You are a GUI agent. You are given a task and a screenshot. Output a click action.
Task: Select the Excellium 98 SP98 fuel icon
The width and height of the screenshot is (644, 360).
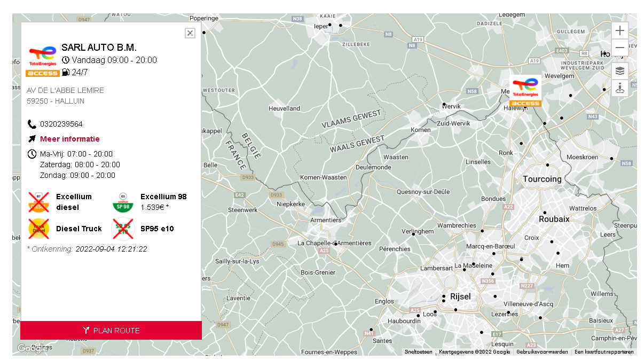click(123, 202)
